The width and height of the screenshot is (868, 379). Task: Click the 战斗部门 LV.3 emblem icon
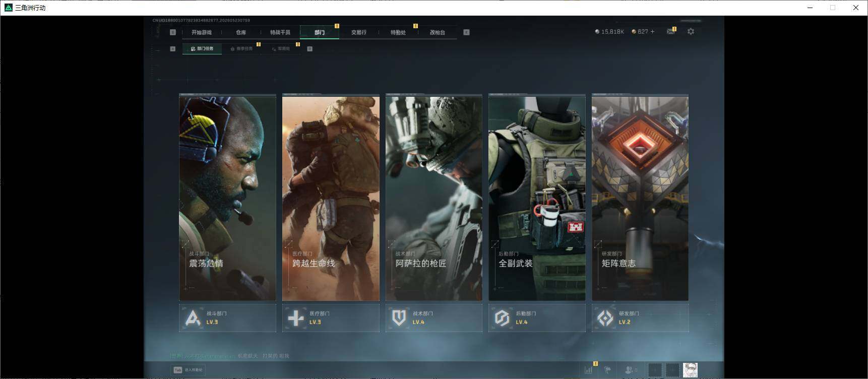click(x=193, y=318)
